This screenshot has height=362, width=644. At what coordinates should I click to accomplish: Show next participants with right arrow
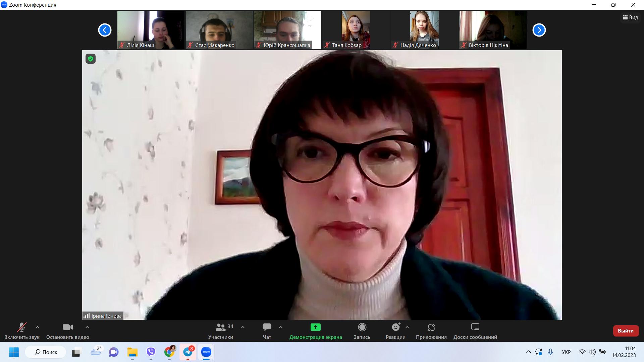[x=539, y=30]
